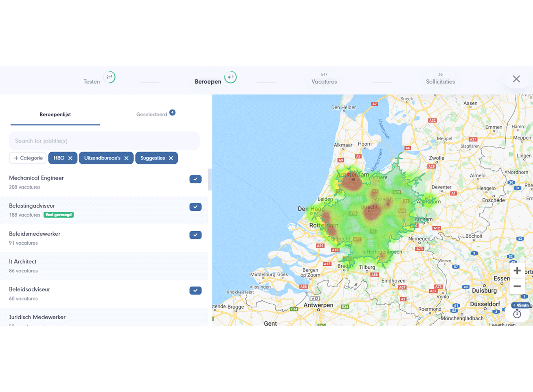Go to the Vacatures step
Image resolution: width=533 pixels, height=392 pixels.
(x=324, y=82)
